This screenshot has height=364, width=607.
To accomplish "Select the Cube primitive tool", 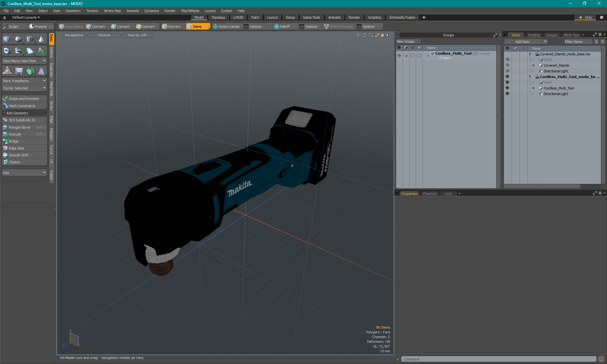I will point(7,39).
